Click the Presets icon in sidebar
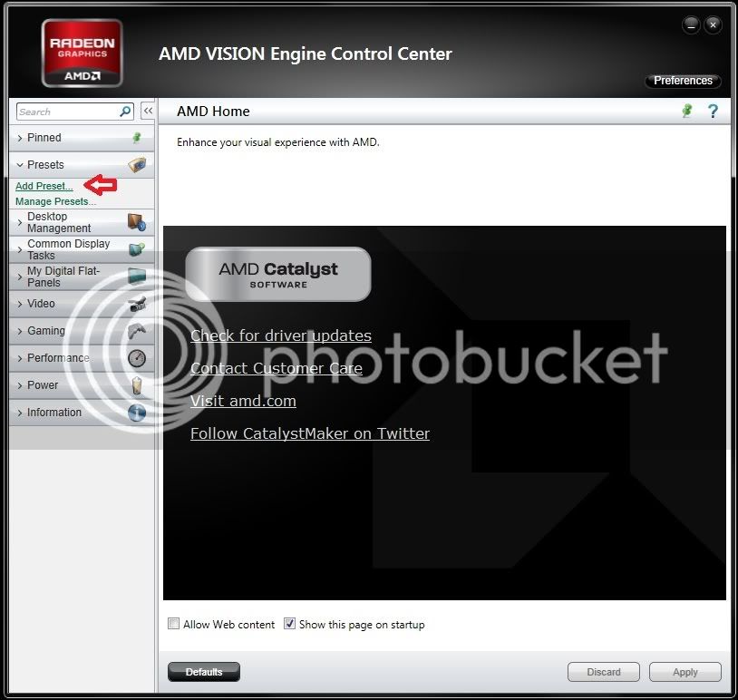The image size is (738, 700). pos(137,165)
